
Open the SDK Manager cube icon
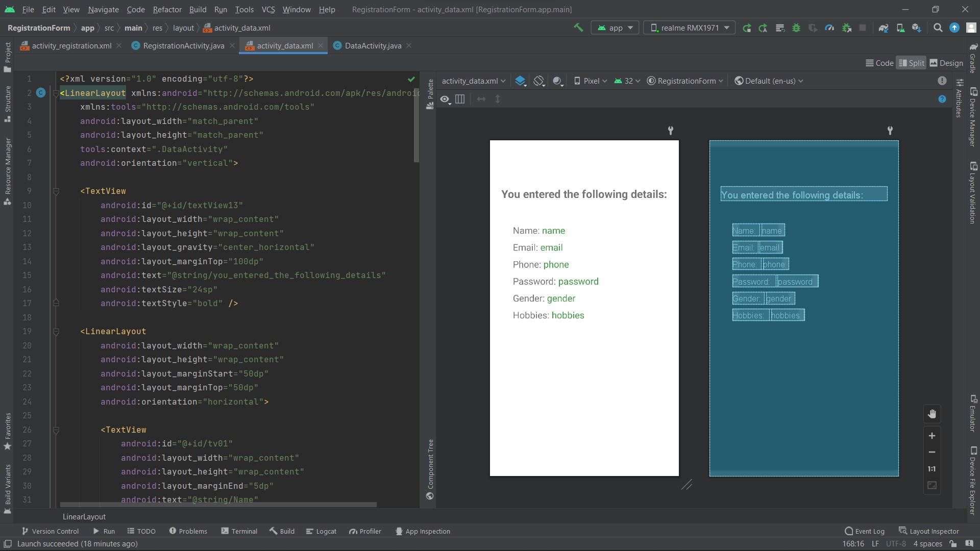916,28
